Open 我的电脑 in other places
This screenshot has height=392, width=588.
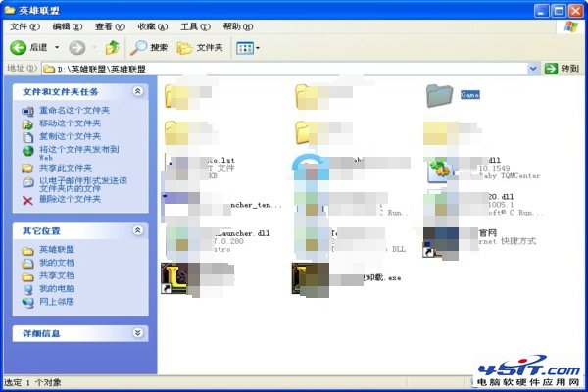57,289
